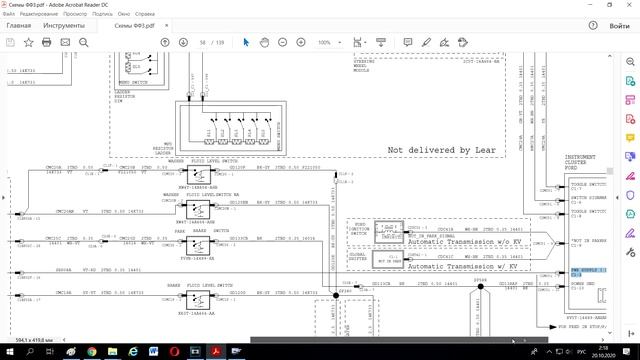Open Microsoft Word from taskbar
The width and height of the screenshot is (640, 360).
[x=153, y=351]
